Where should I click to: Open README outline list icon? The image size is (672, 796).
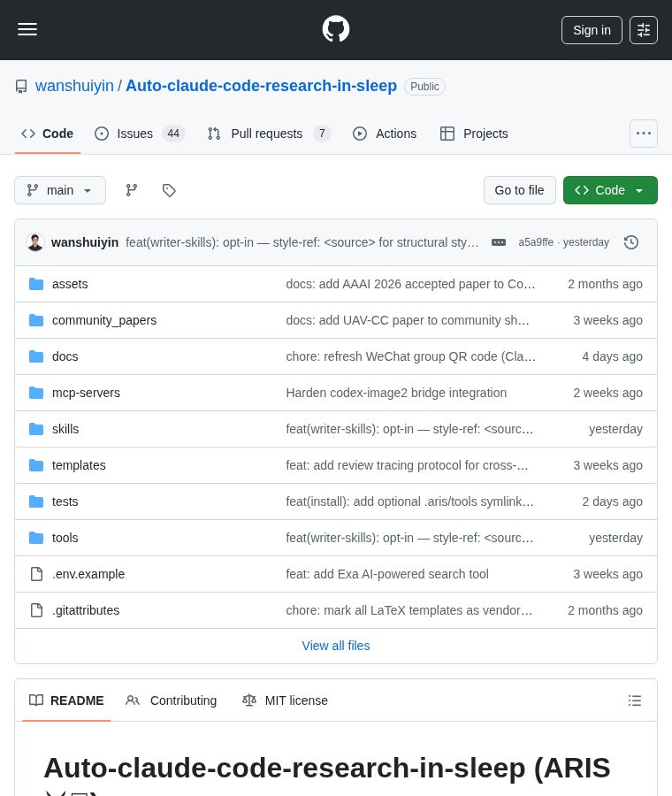[x=635, y=700]
